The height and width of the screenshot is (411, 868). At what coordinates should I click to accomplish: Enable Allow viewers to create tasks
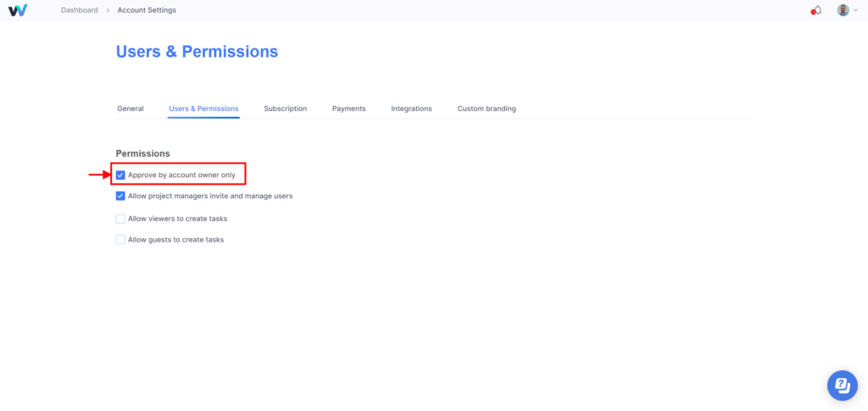coord(120,219)
